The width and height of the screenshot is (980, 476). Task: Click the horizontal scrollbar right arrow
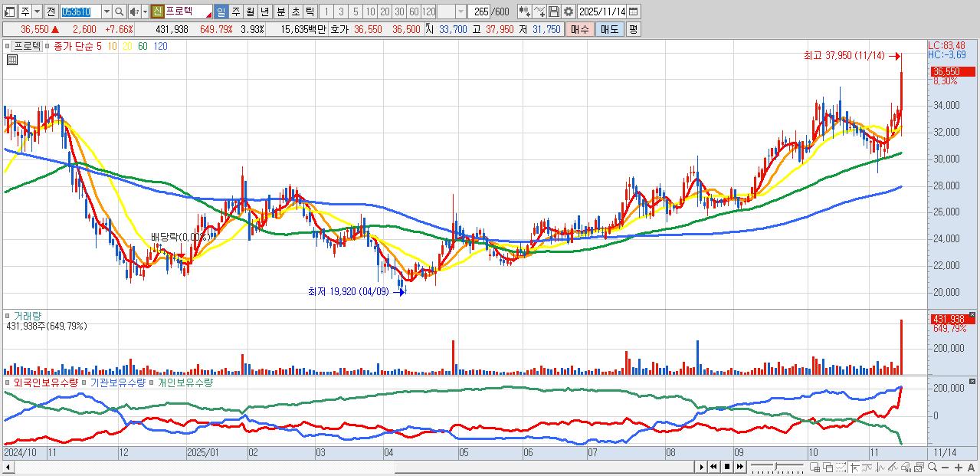(x=700, y=467)
